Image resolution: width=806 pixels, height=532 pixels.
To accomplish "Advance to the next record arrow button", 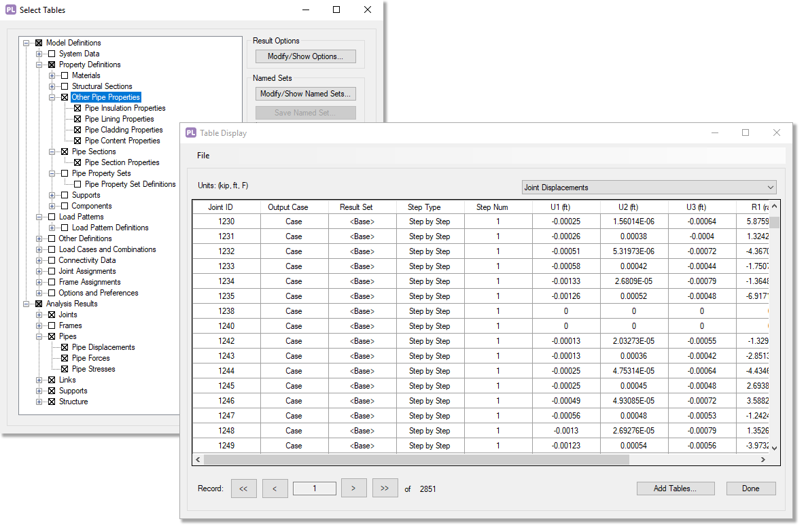I will pos(354,489).
